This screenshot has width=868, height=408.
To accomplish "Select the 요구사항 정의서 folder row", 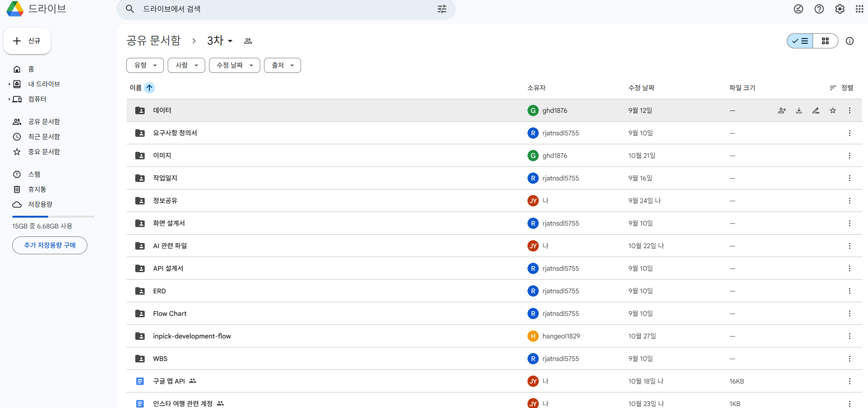I will point(494,133).
